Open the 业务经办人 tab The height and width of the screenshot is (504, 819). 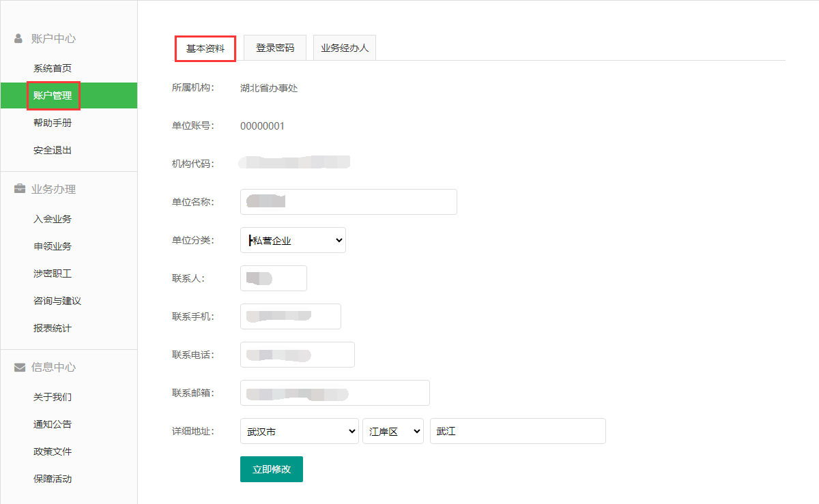click(x=345, y=48)
